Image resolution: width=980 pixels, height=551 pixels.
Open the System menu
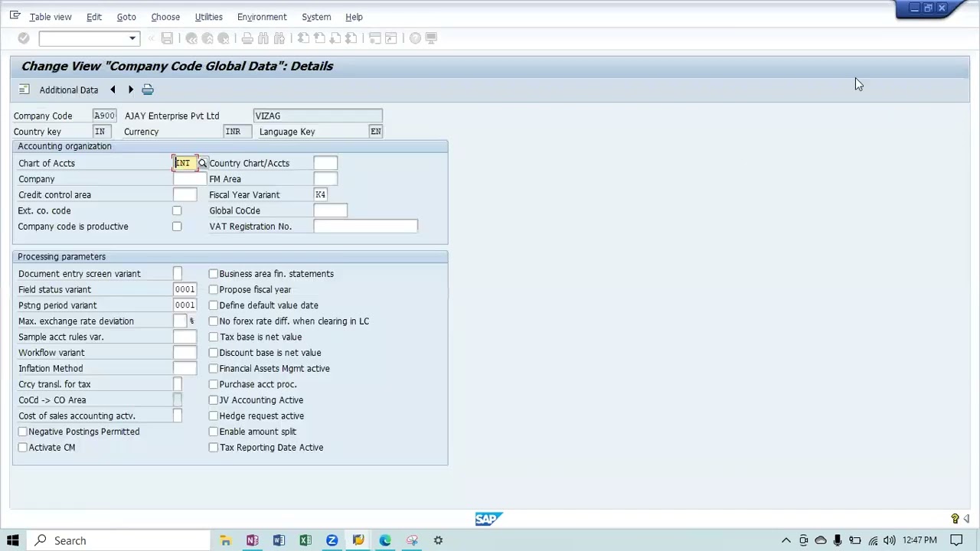(316, 17)
